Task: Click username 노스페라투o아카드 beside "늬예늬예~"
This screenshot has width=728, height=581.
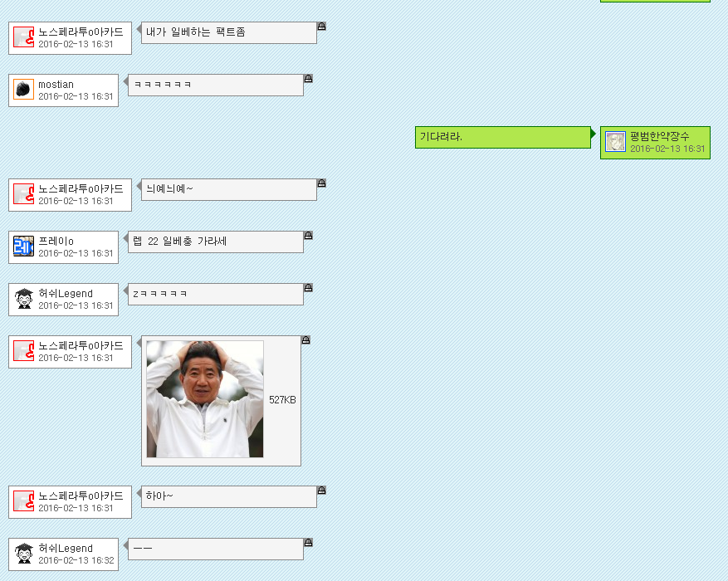Action: coord(81,189)
